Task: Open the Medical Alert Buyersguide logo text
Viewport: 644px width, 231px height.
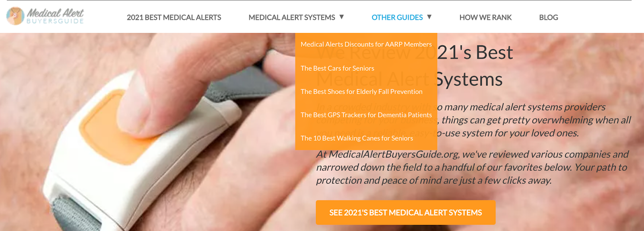Action: [55, 16]
